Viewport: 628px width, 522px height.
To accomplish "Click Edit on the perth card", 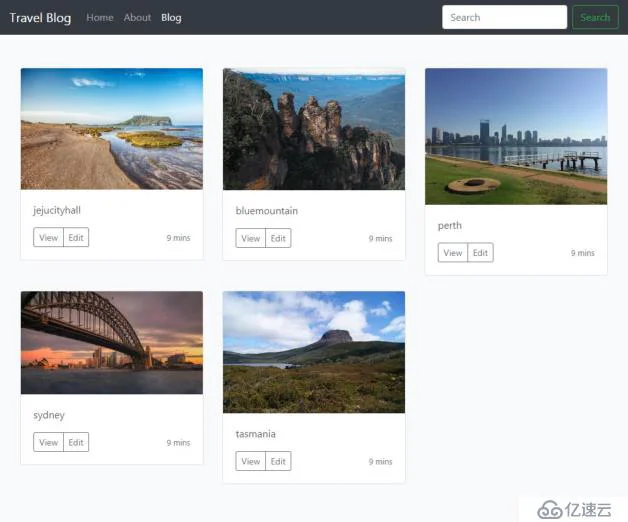I will (x=480, y=253).
